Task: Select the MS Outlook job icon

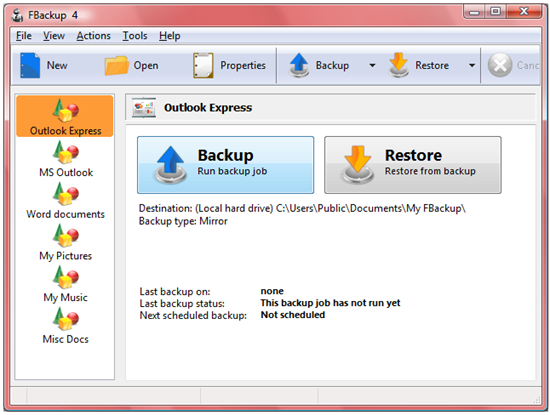Action: click(66, 152)
